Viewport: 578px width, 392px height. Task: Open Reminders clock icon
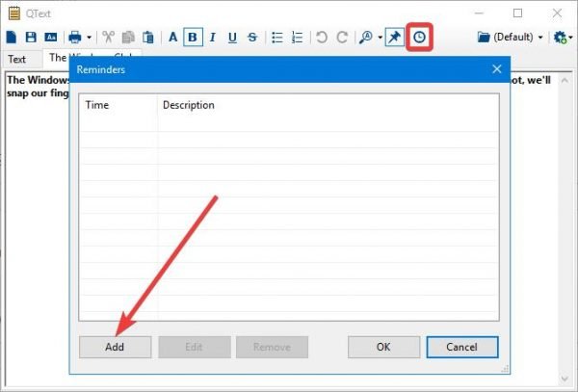point(419,38)
